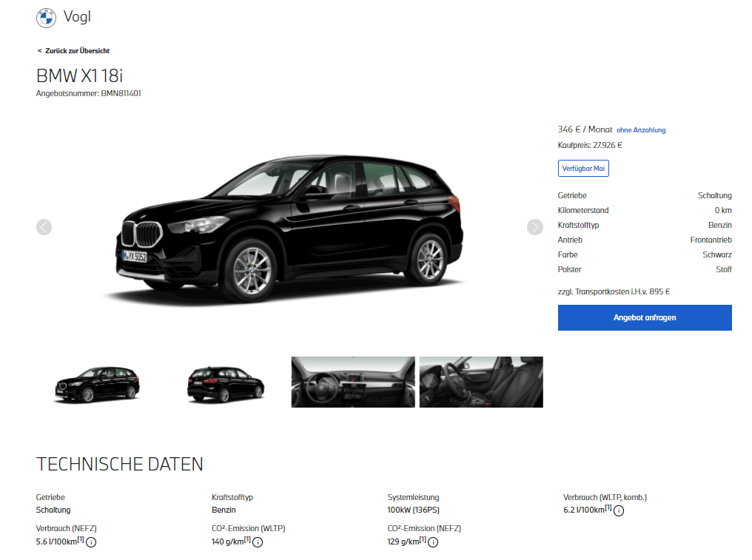The image size is (752, 560).
Task: Click the Kilometerstand label
Action: tap(583, 211)
